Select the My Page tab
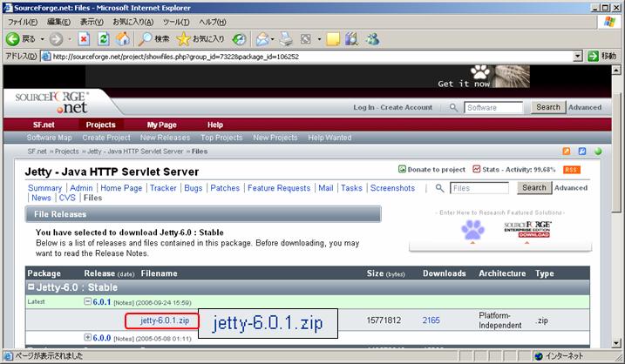Screen dimensions: 625x364 [x=161, y=125]
